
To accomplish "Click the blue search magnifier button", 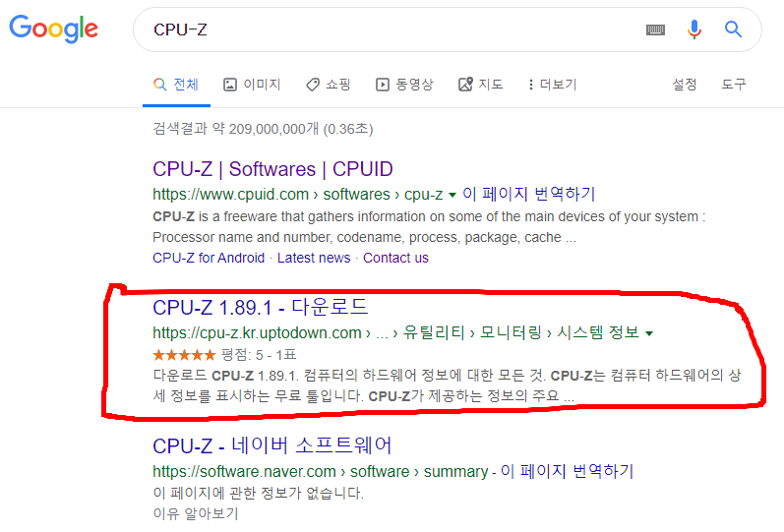I will (x=733, y=30).
